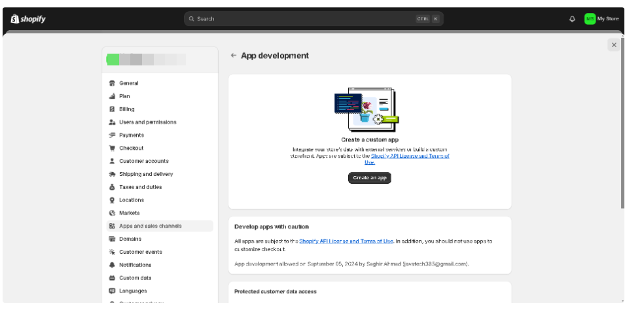
Task: Click the Notifications bell icon in sidebar
Action: pos(112,265)
